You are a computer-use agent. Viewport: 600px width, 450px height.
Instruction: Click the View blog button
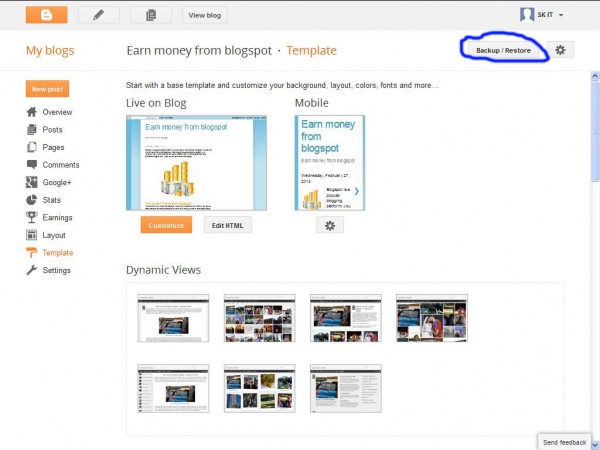click(x=205, y=15)
